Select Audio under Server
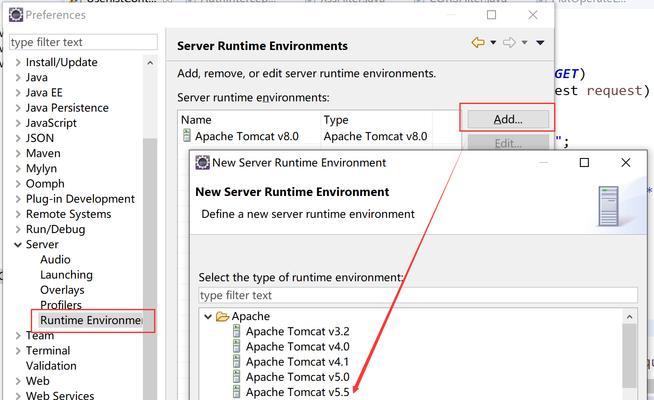The height and width of the screenshot is (400, 654). 55,259
